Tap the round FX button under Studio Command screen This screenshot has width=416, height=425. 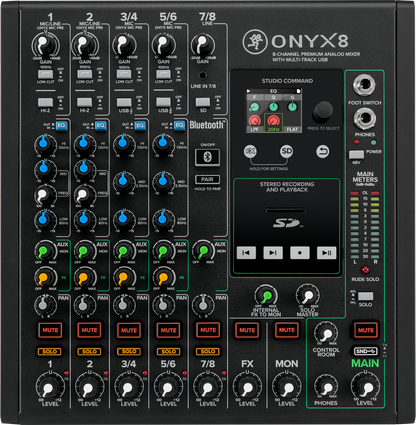point(250,151)
